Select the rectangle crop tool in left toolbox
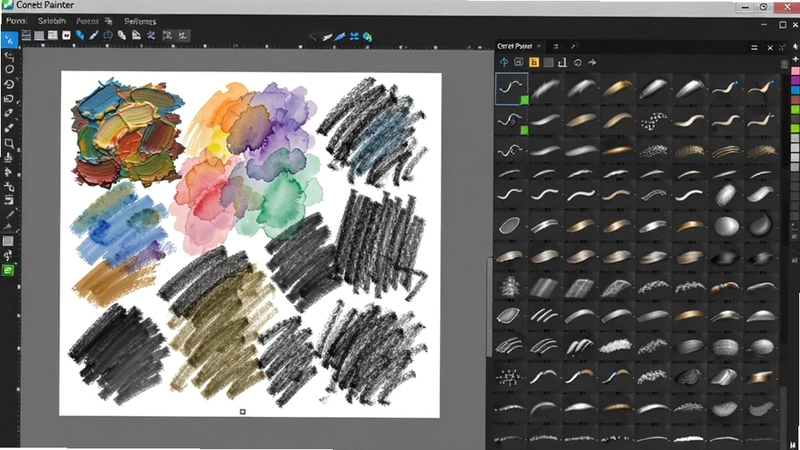800x450 pixels. pos(9,143)
